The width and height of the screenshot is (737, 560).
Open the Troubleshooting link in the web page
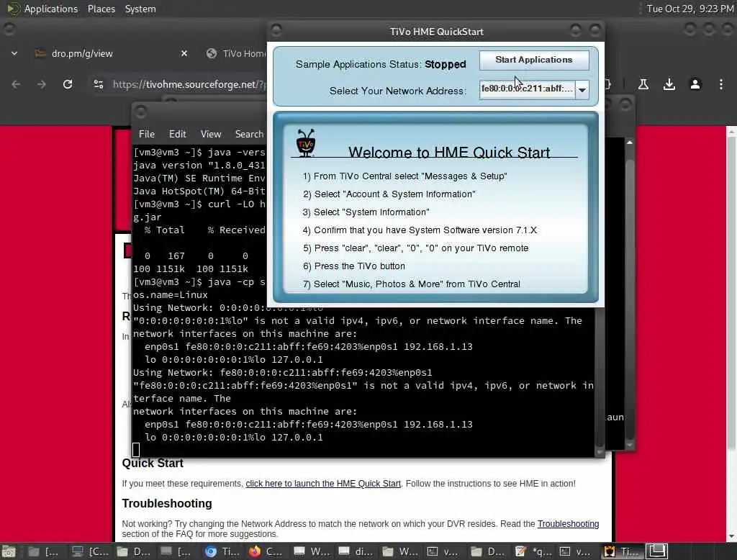click(x=568, y=524)
